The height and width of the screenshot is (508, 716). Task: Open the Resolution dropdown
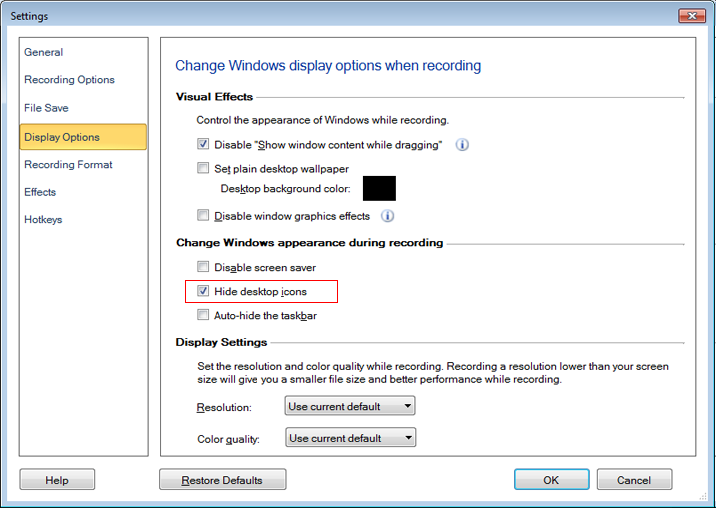(x=350, y=406)
